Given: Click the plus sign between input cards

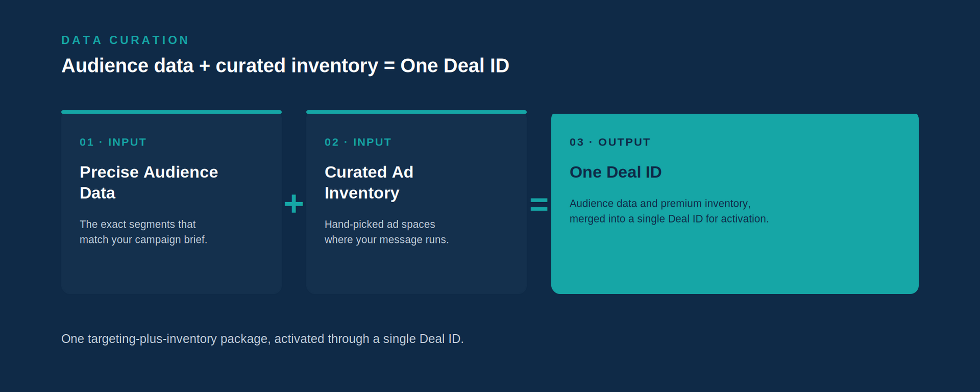Looking at the screenshot, I should 293,204.
